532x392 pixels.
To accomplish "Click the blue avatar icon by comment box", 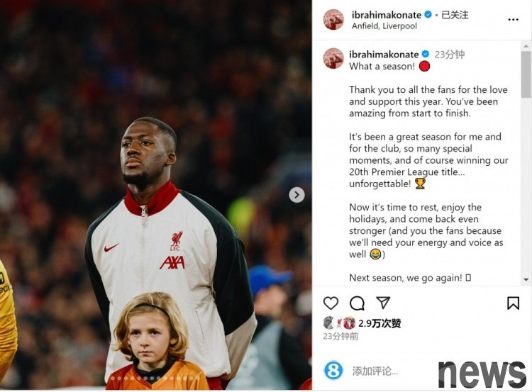I will [x=333, y=370].
